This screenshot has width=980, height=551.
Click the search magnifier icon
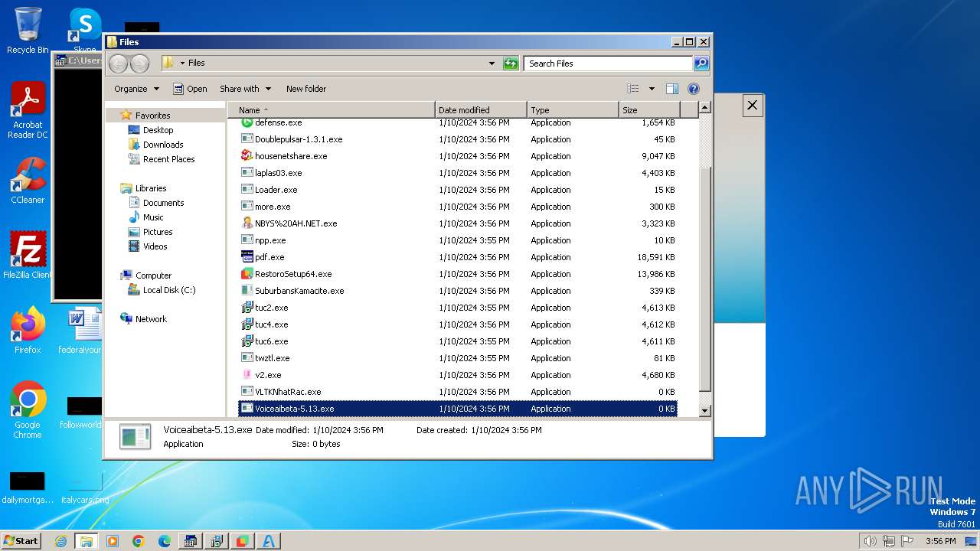(701, 64)
